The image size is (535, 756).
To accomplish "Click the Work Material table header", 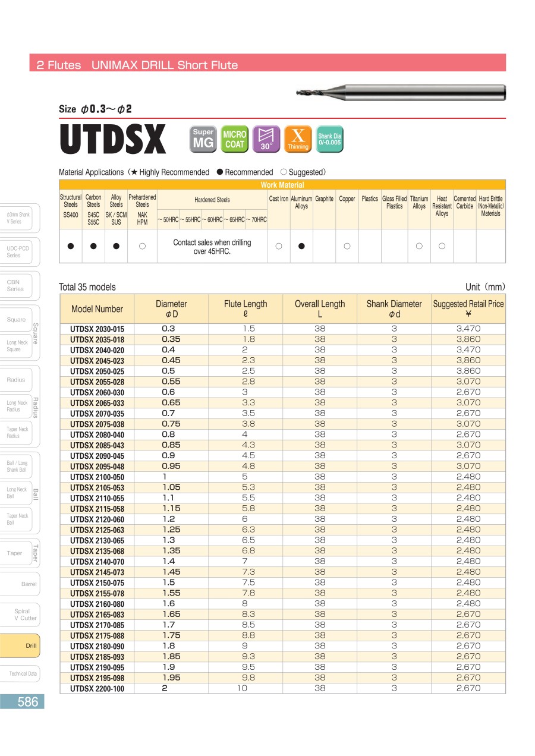I will click(282, 185).
